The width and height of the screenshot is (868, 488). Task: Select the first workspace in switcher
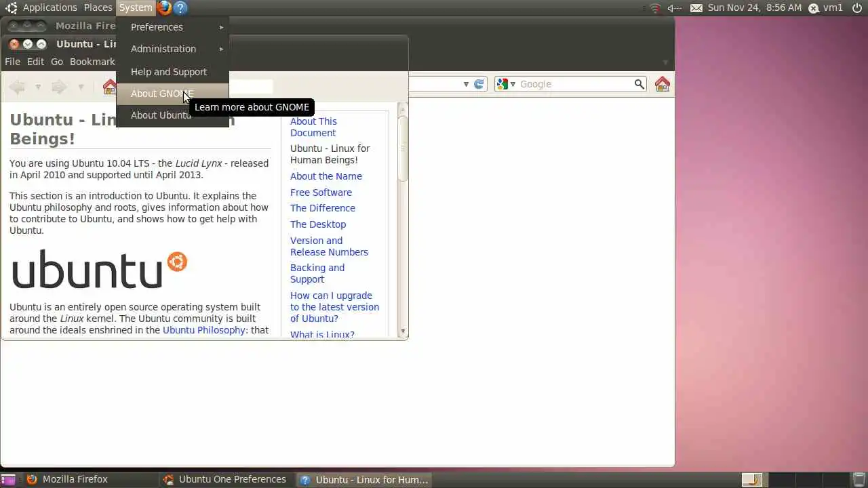tap(751, 480)
